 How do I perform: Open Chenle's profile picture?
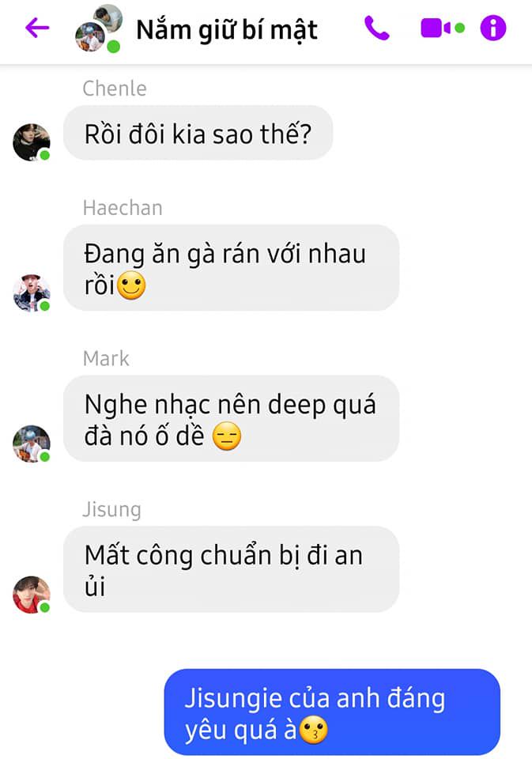32,142
